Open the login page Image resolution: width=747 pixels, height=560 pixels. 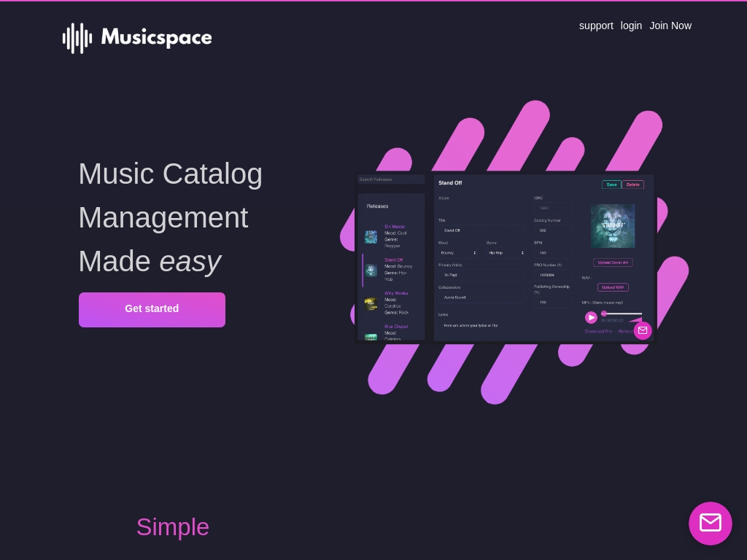[631, 26]
